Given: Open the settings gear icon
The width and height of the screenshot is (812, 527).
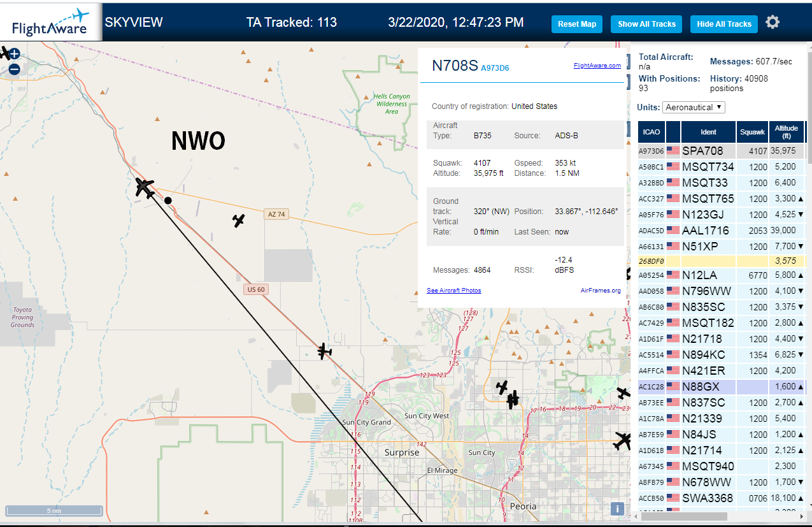Looking at the screenshot, I should pyautogui.click(x=773, y=22).
